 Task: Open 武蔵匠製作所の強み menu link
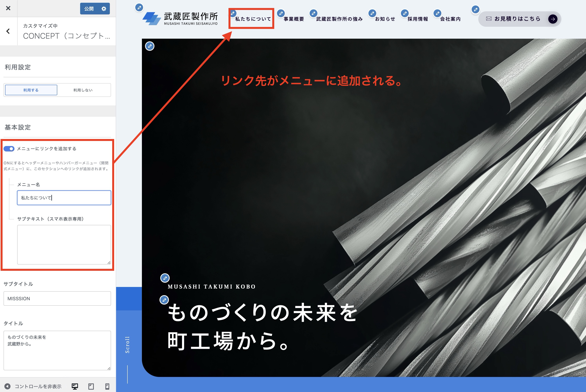pyautogui.click(x=339, y=19)
